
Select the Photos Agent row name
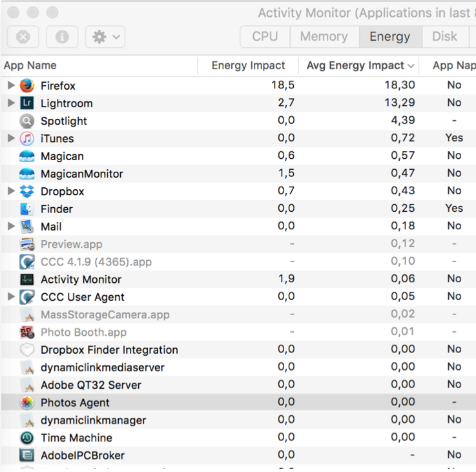click(75, 403)
